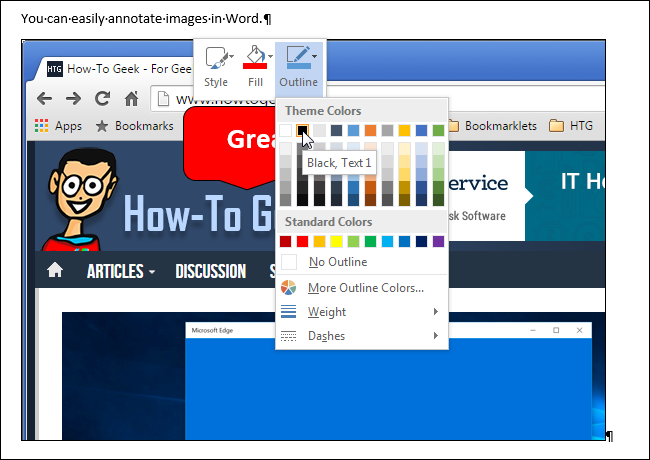Click the site home icon in navigation

(x=55, y=271)
